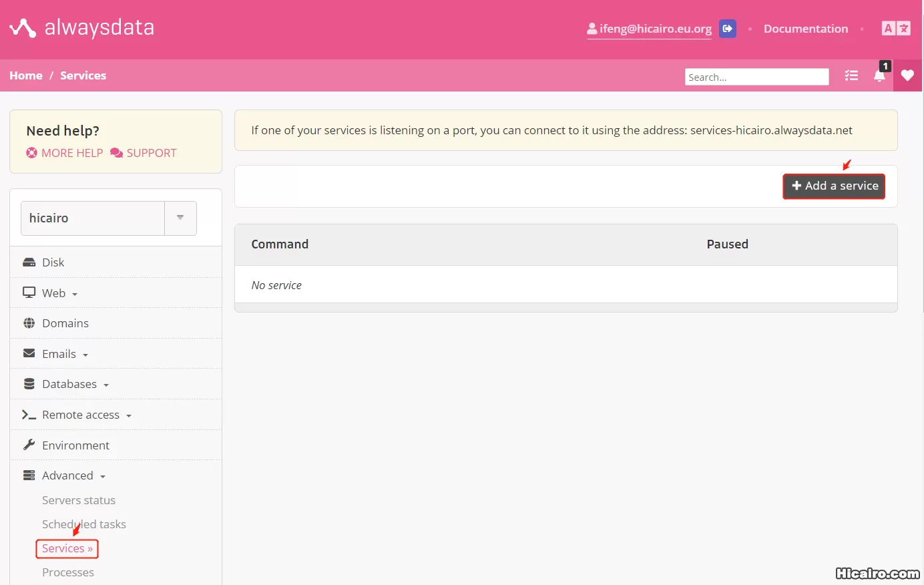924x585 pixels.
Task: Open Domains in the sidebar
Action: (65, 323)
